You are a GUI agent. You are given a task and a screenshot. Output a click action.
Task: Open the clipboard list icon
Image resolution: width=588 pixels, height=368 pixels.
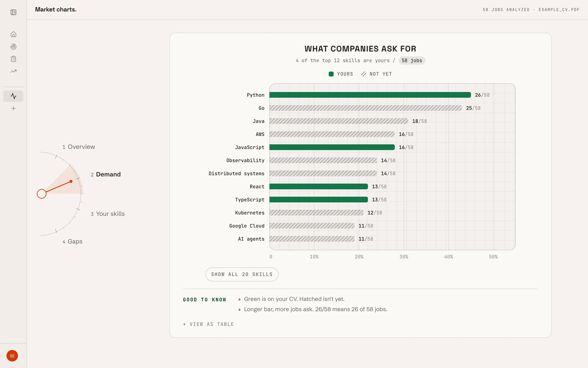tap(13, 59)
